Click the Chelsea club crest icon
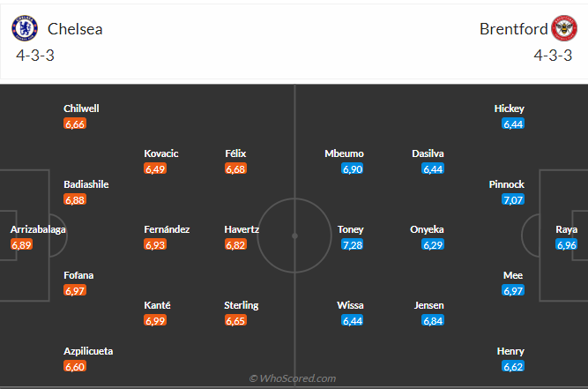Image resolution: width=588 pixels, height=389 pixels. coord(26,29)
